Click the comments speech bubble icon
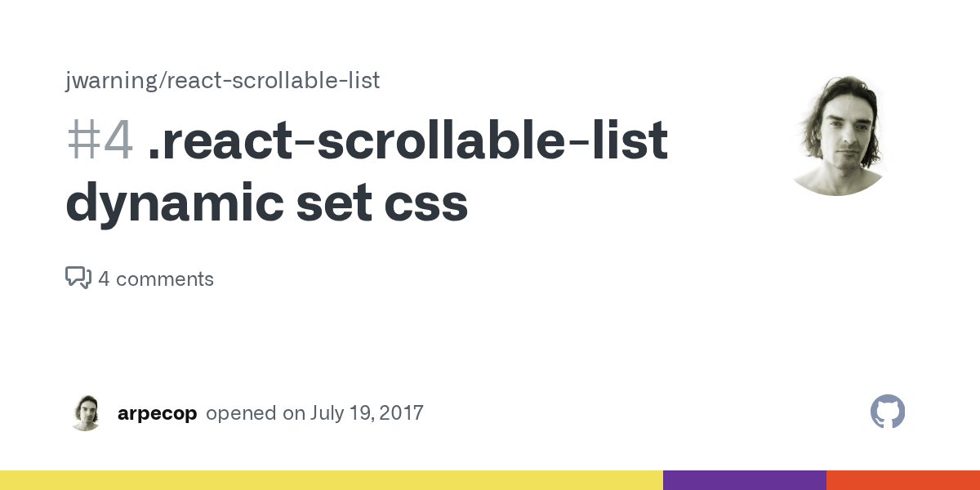980x490 pixels. pos(78,278)
